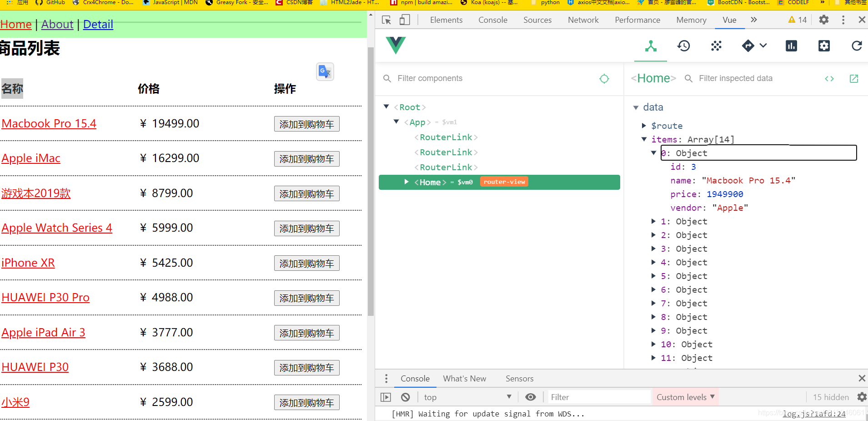
Task: Expand item 10 Object
Action: (653, 344)
